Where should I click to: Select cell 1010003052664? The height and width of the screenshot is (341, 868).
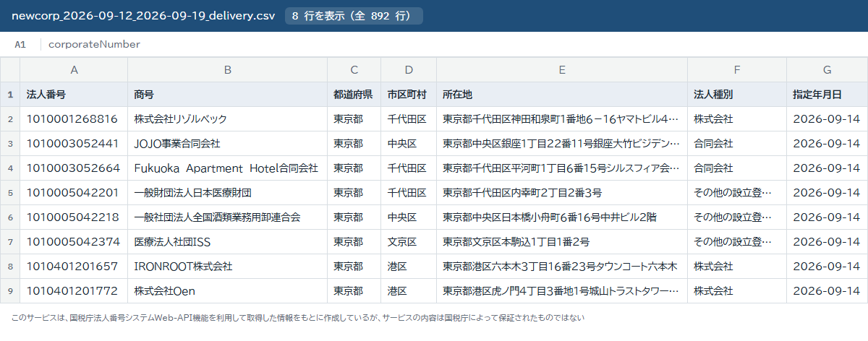(x=74, y=168)
